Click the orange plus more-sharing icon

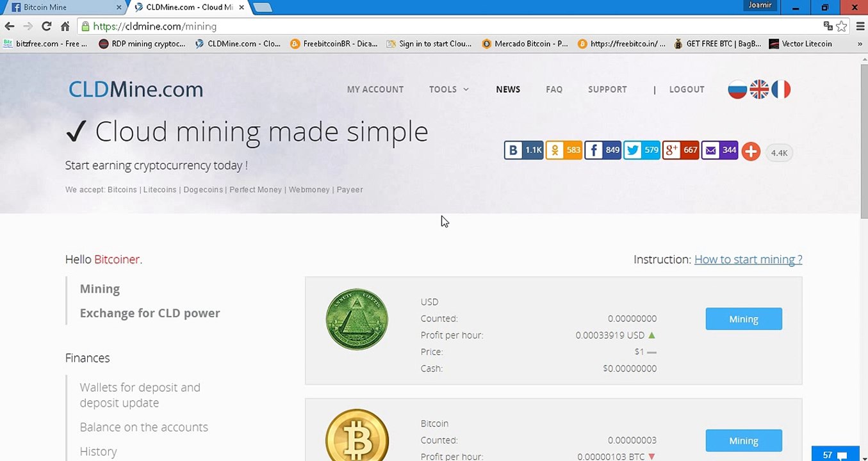click(751, 152)
